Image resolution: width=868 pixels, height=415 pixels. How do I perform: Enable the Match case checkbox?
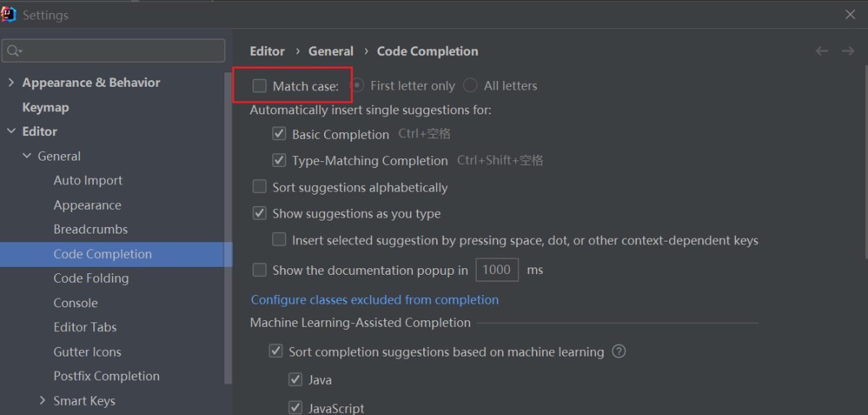[260, 86]
